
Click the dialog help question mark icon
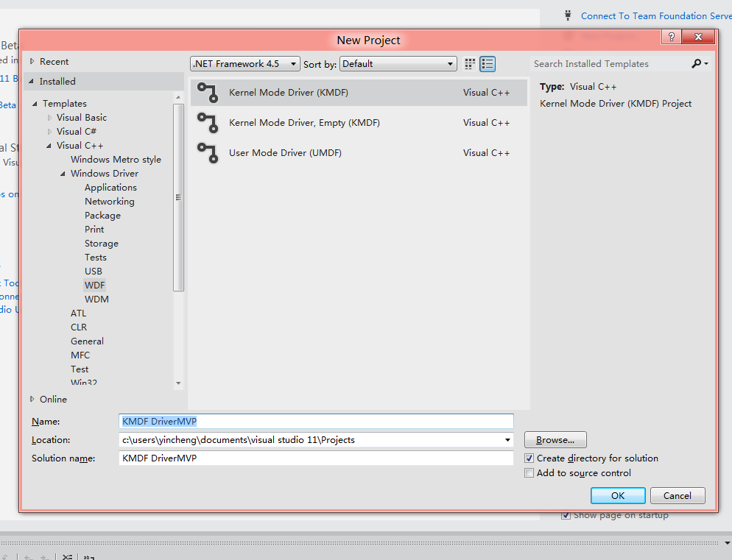671,36
